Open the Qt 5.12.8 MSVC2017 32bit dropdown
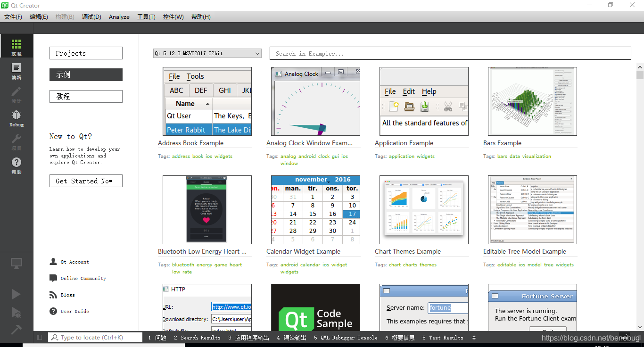Viewport: 644px width, 347px height. [207, 53]
